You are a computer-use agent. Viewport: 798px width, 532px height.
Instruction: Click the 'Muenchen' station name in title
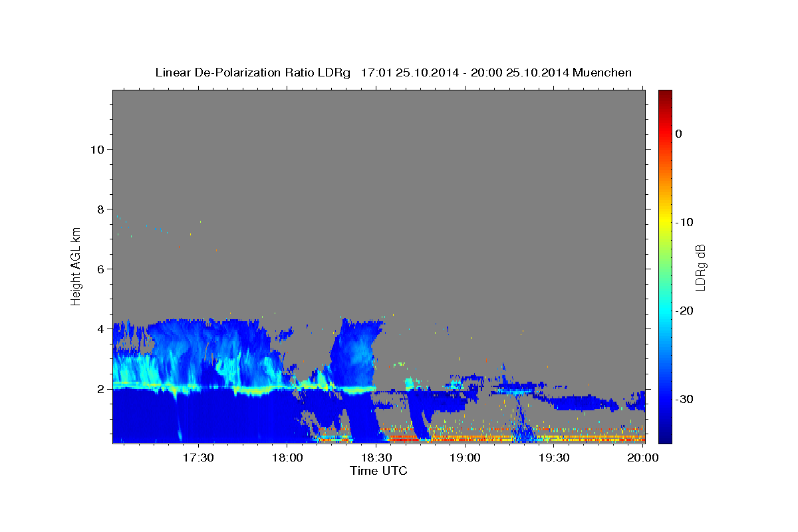point(602,72)
